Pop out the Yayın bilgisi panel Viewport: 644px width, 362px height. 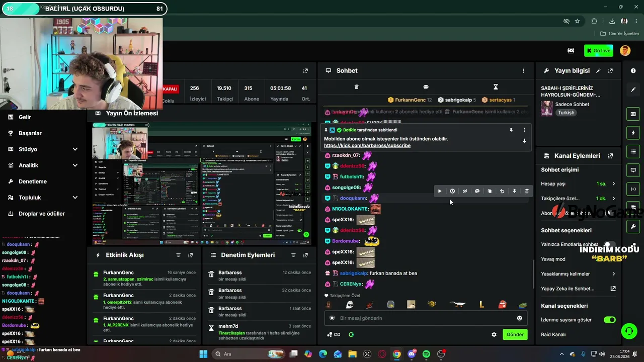tap(611, 71)
